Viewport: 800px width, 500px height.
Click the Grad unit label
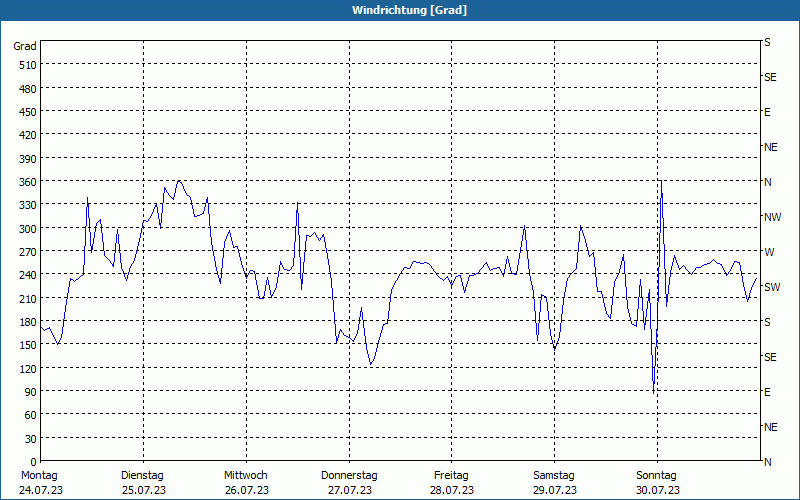[24, 46]
